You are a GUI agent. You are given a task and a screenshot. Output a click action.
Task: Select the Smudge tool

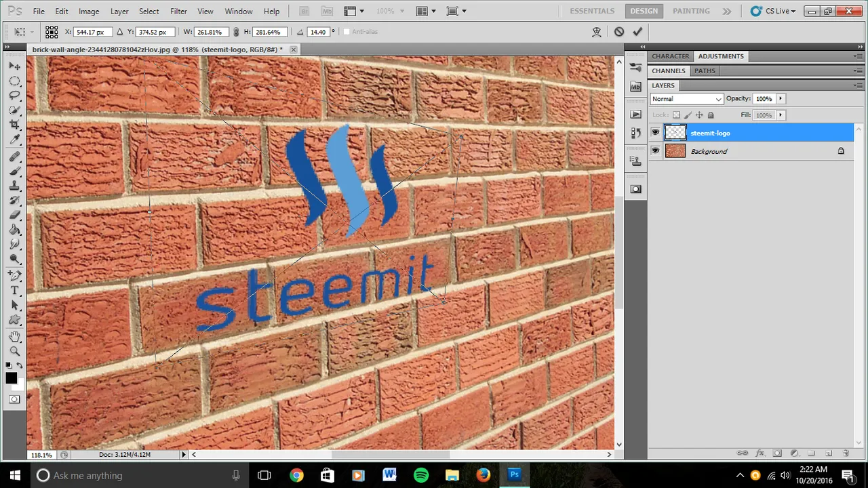pos(14,244)
